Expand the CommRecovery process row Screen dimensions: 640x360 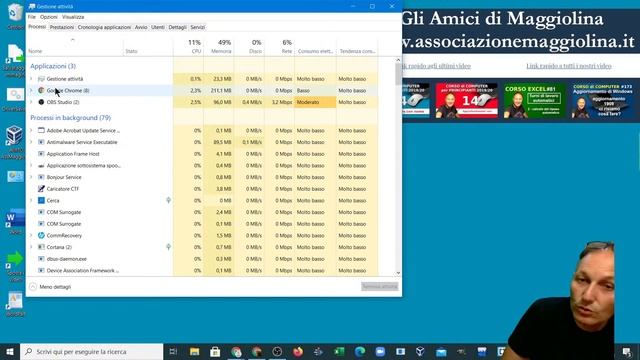click(31, 236)
